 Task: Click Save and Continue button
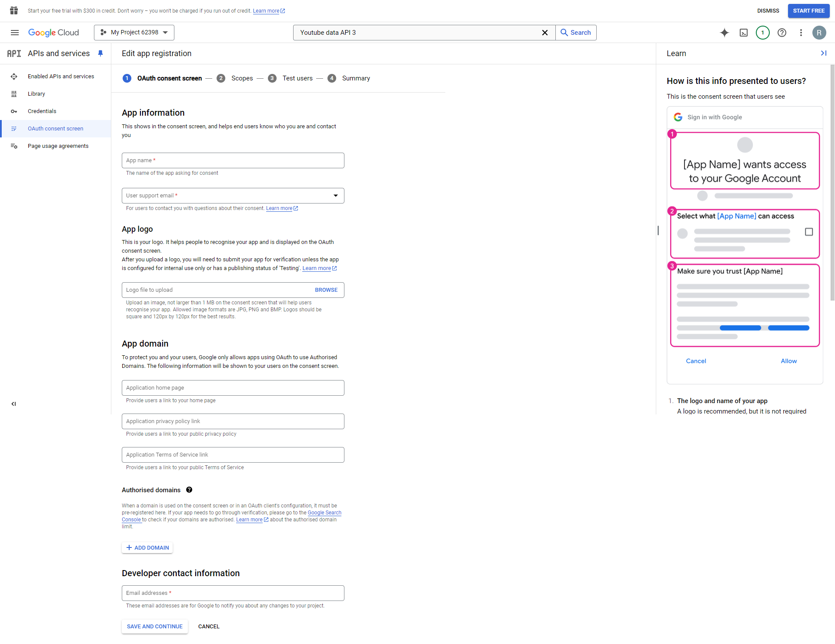(155, 627)
